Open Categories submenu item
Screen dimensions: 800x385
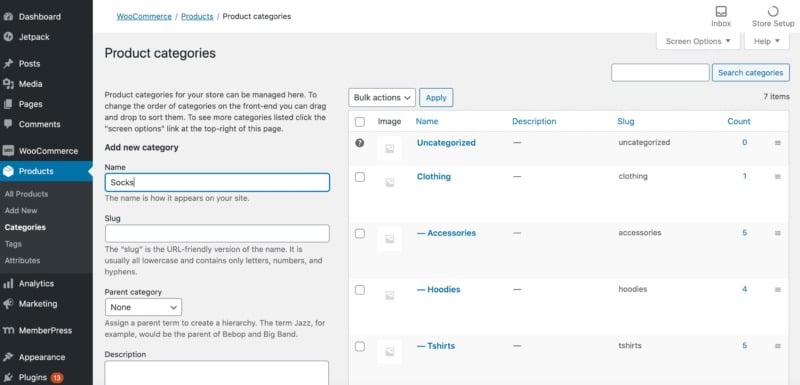(25, 227)
